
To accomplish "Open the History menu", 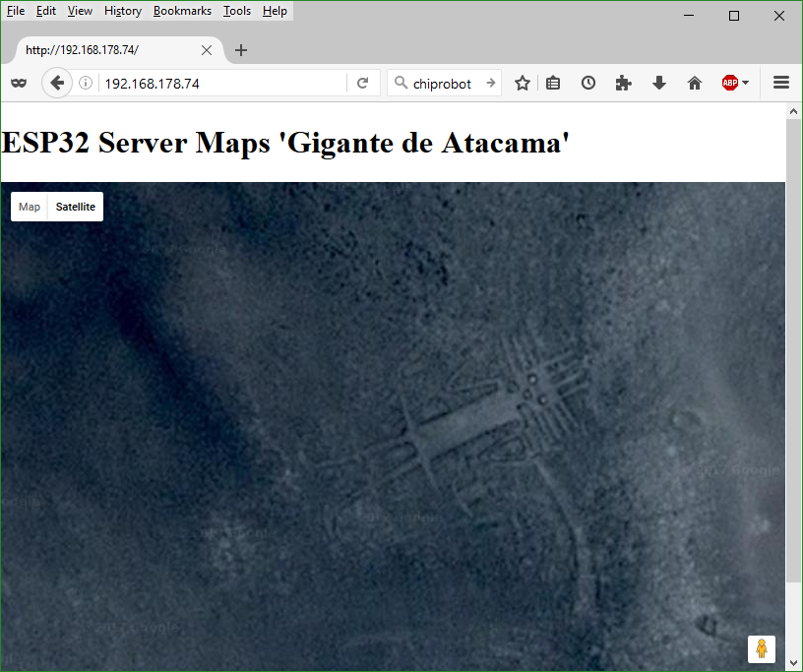I will [123, 11].
